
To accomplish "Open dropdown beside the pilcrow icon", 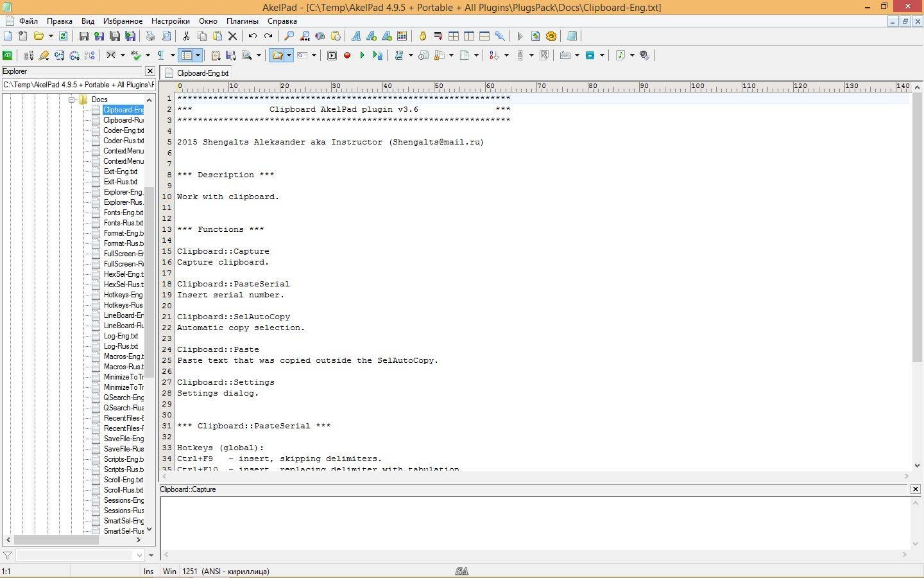I will coord(173,55).
